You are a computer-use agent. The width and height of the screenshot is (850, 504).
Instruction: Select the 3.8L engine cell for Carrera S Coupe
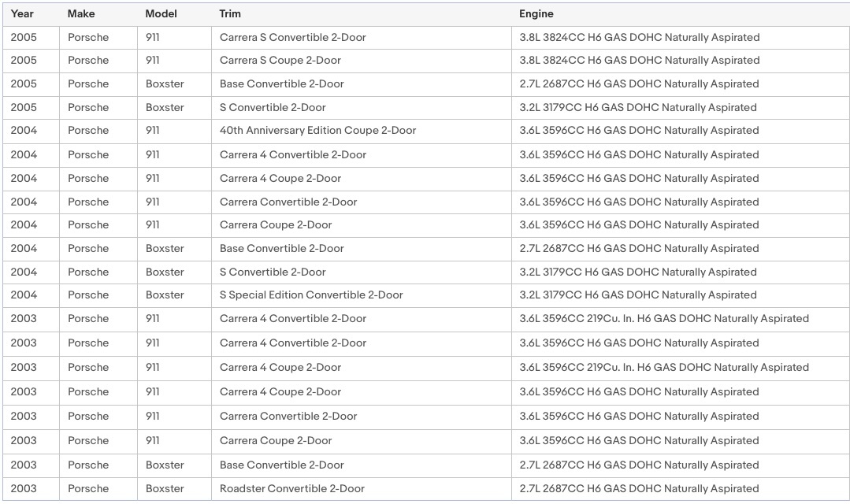(x=640, y=60)
